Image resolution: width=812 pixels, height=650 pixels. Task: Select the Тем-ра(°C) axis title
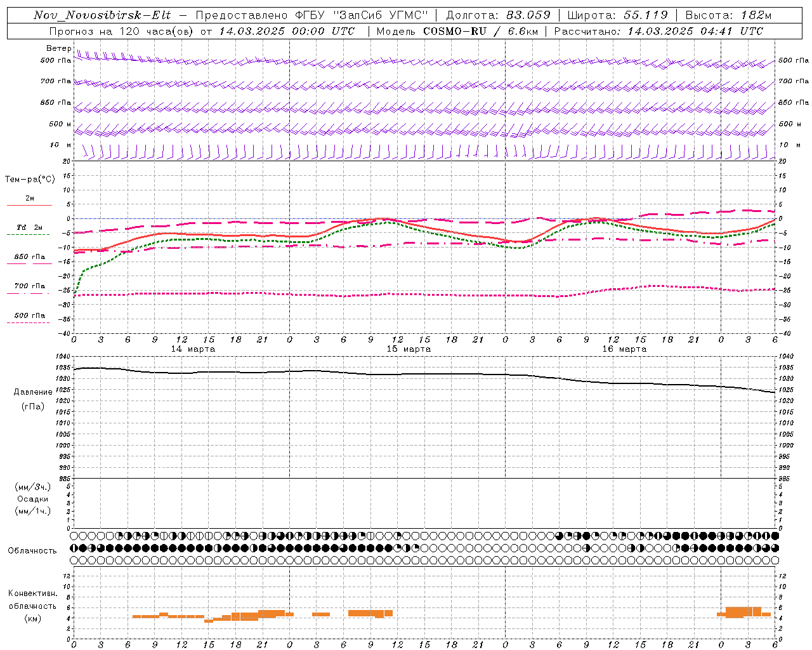(x=30, y=180)
